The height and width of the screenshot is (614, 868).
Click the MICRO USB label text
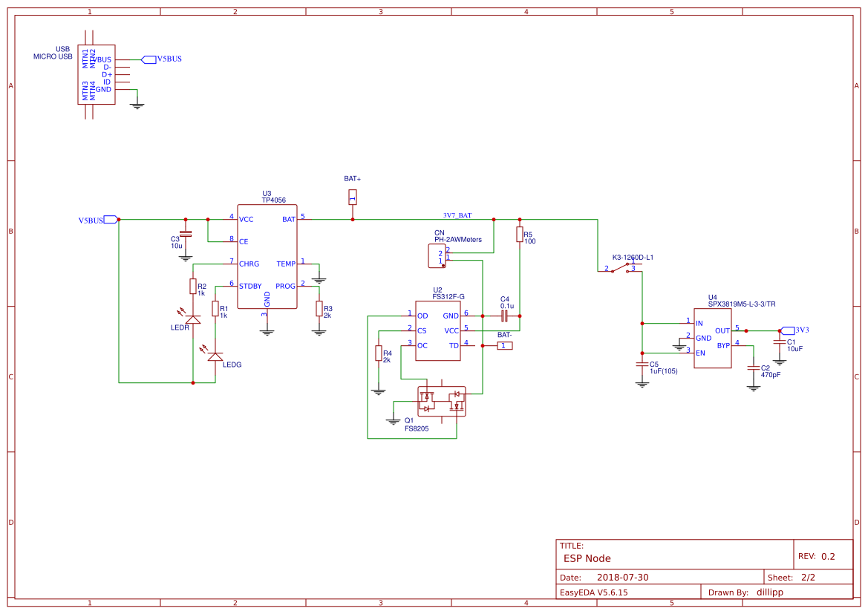point(53,56)
